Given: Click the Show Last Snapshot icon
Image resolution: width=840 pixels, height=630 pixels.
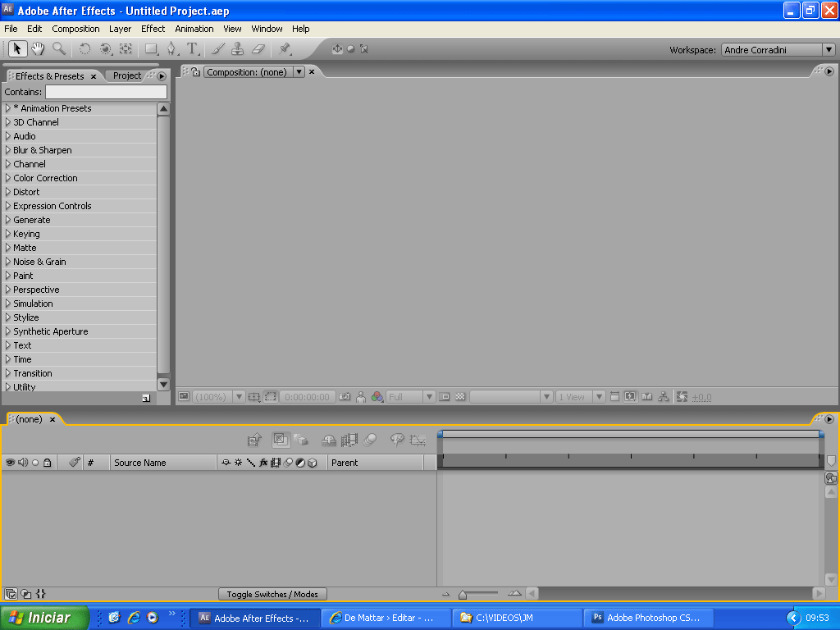Looking at the screenshot, I should [x=361, y=397].
